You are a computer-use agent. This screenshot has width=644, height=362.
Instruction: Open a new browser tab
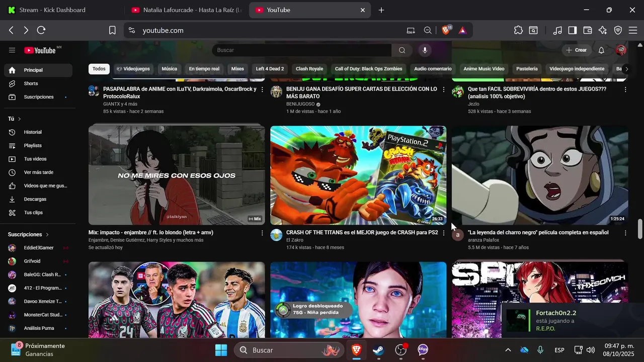click(381, 10)
